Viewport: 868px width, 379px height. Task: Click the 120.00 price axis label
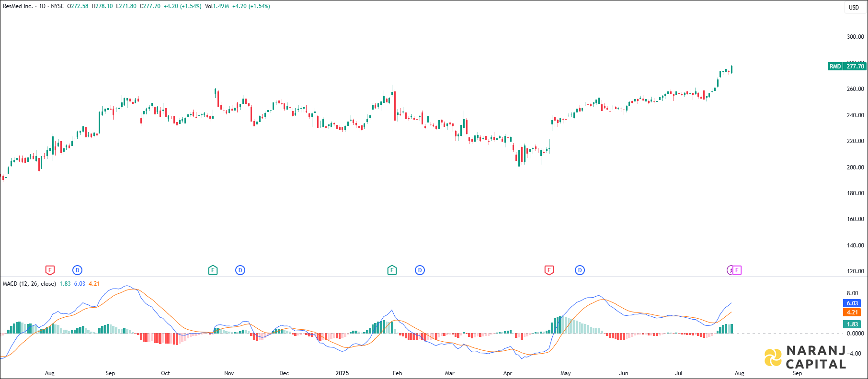pos(855,271)
